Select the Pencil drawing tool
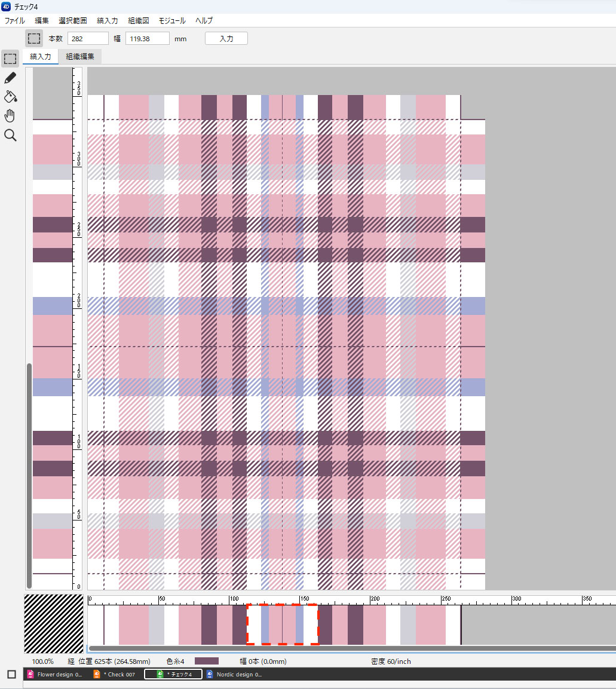This screenshot has width=616, height=689. click(10, 78)
